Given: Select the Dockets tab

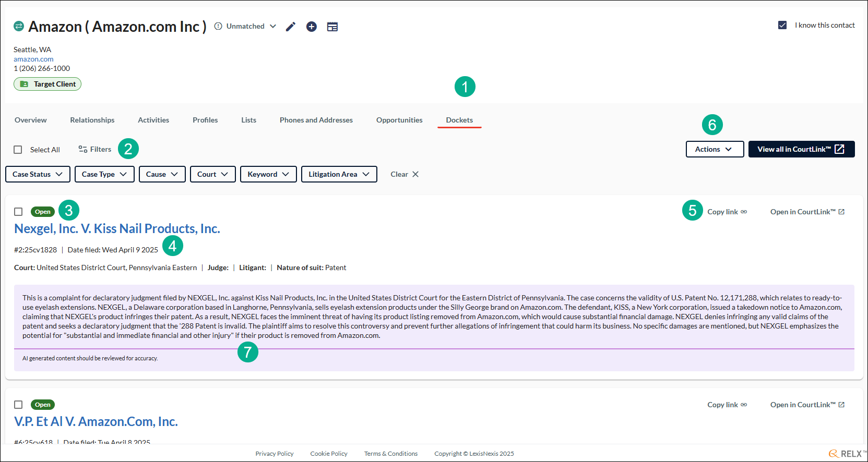Looking at the screenshot, I should pyautogui.click(x=459, y=120).
